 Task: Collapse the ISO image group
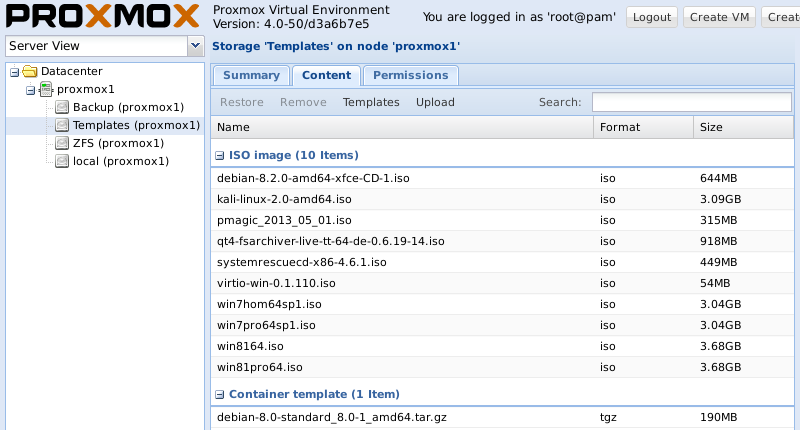(220, 155)
